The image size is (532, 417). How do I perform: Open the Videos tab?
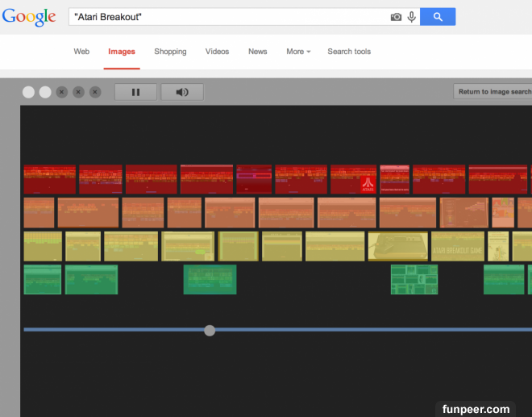click(x=217, y=52)
